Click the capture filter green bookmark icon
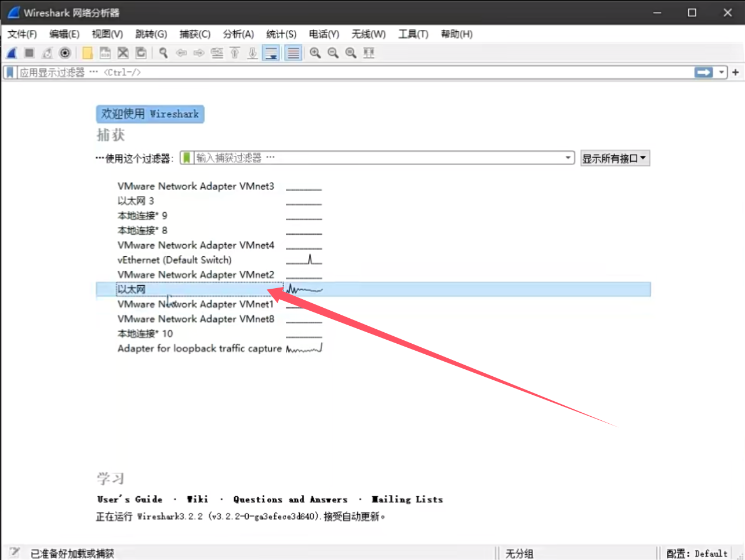The height and width of the screenshot is (560, 745). click(x=187, y=158)
